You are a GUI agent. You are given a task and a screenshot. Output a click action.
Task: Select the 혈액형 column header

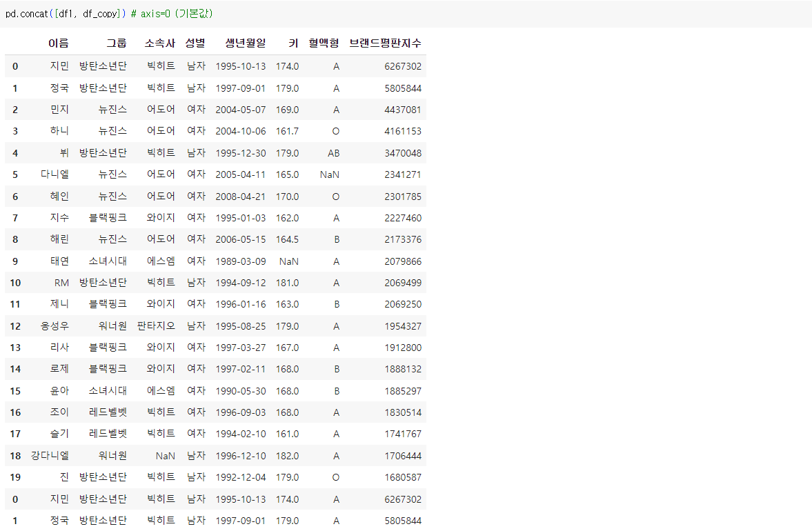click(324, 43)
